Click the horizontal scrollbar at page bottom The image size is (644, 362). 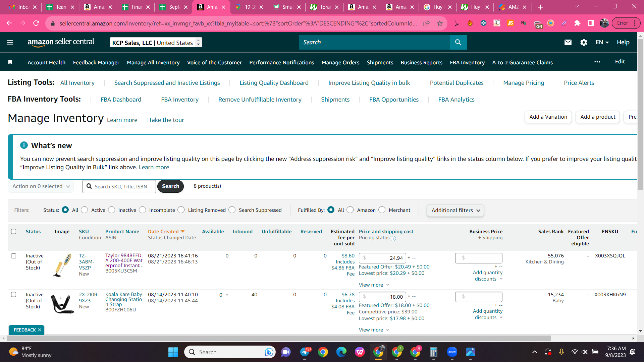[x=278, y=338]
